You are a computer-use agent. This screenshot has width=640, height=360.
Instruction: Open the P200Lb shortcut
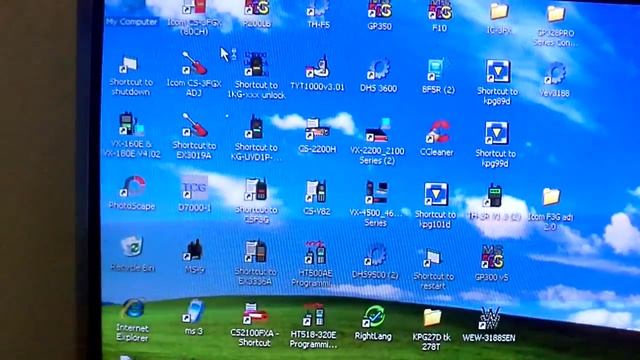pos(257,14)
